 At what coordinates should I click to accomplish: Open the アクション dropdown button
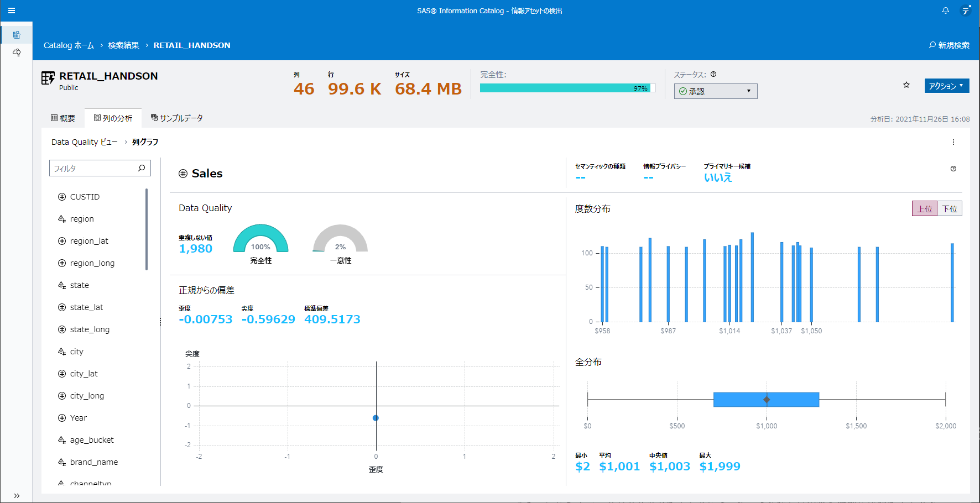947,86
